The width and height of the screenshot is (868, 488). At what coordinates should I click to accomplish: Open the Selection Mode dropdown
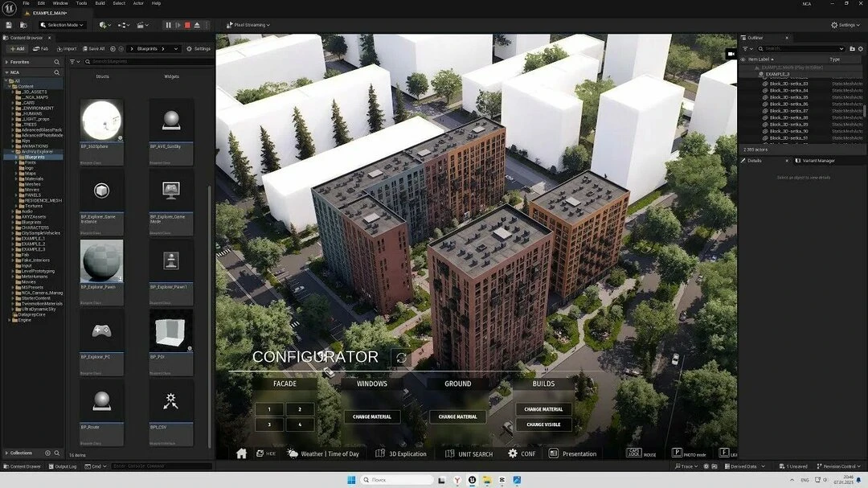pos(62,25)
